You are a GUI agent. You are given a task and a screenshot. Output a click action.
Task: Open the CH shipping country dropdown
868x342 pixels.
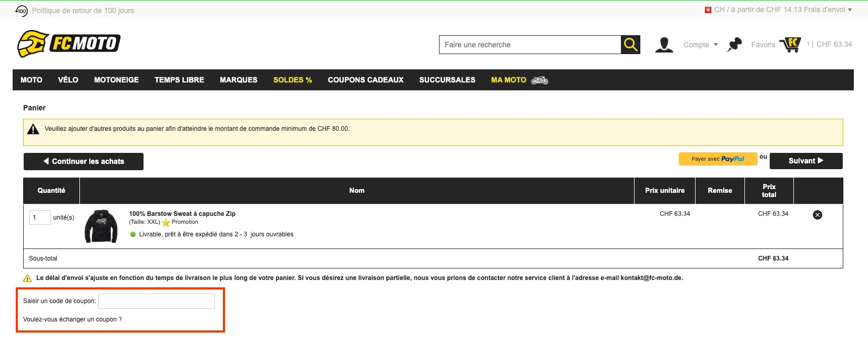click(783, 10)
